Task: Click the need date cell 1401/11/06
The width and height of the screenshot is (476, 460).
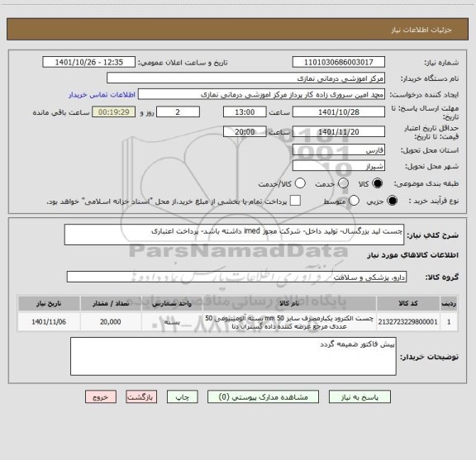Action: tap(49, 322)
